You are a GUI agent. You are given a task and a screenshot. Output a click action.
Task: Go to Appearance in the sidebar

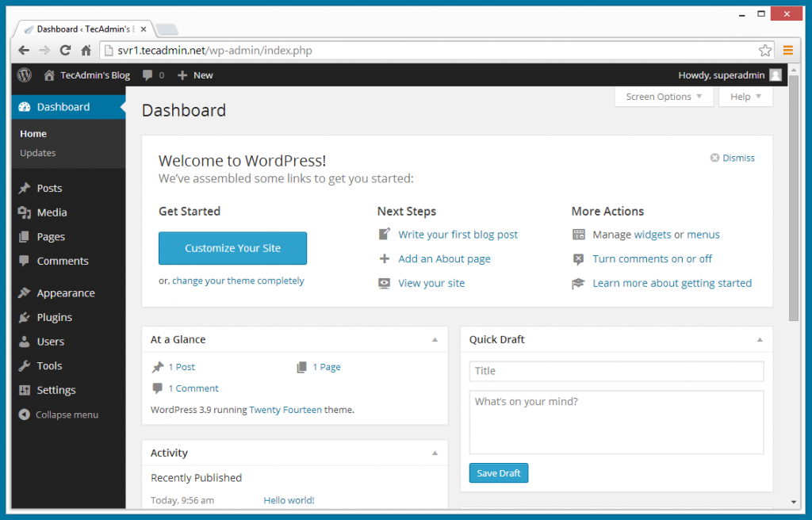tap(65, 293)
